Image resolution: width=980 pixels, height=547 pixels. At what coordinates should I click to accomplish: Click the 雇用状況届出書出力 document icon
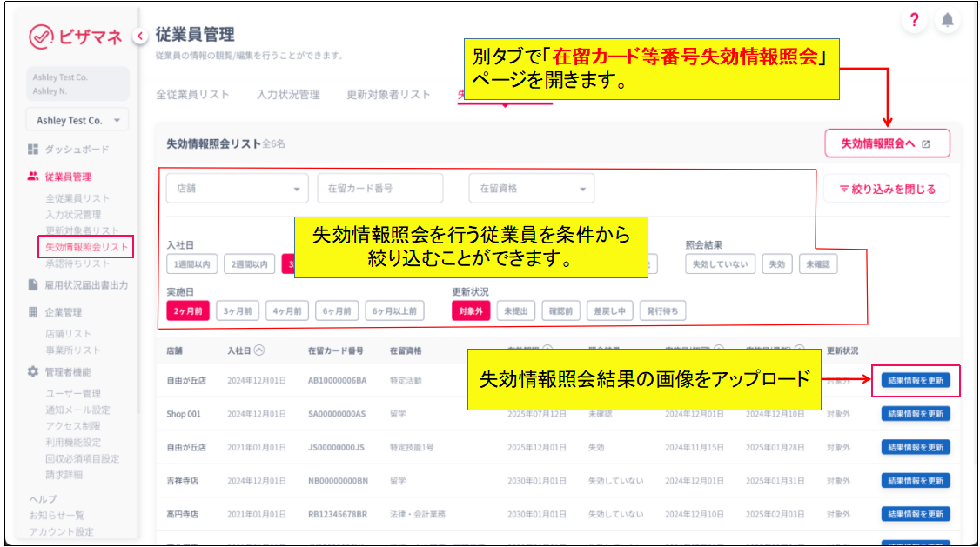[x=33, y=285]
